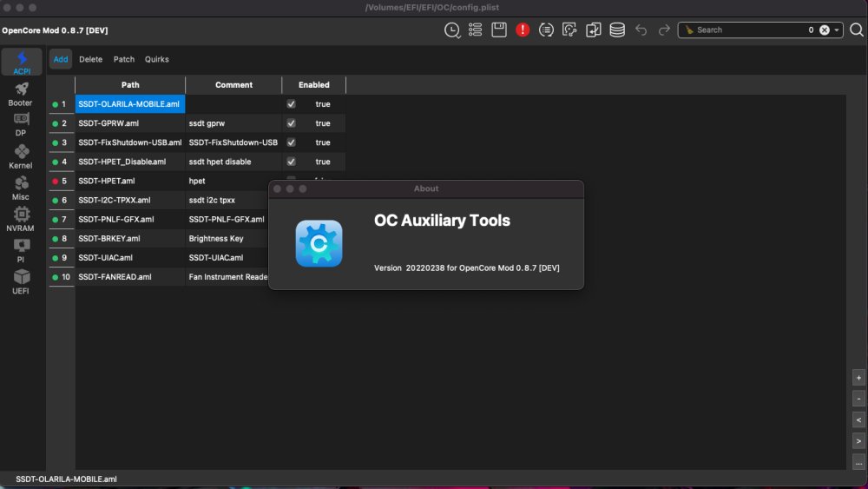Click the Enabled column header
Viewport: 868px width, 489px height.
point(314,85)
